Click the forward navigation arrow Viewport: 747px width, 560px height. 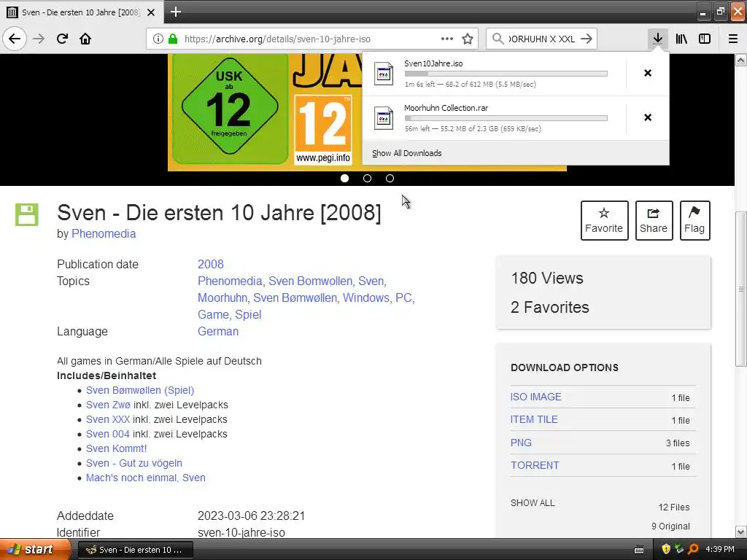point(39,39)
